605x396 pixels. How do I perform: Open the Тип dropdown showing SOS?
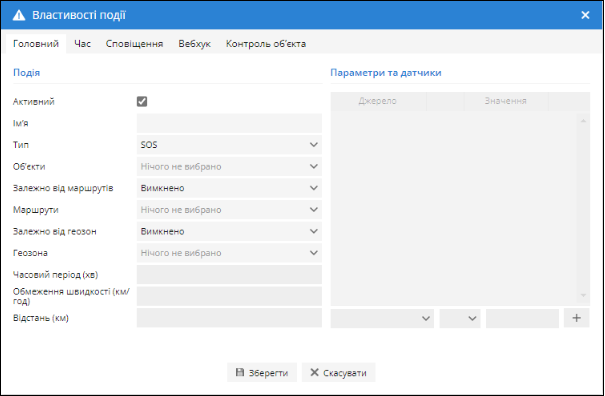(229, 145)
